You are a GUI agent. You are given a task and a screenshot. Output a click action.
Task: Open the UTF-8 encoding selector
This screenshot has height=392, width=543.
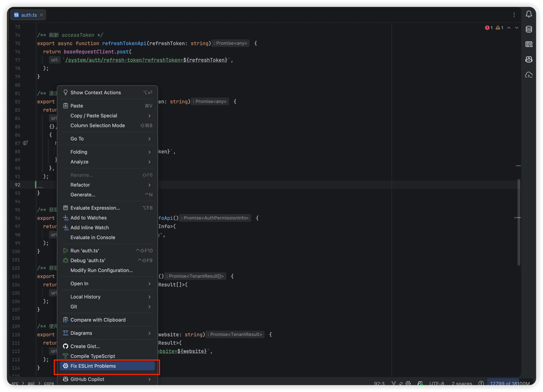pyautogui.click(x=437, y=383)
